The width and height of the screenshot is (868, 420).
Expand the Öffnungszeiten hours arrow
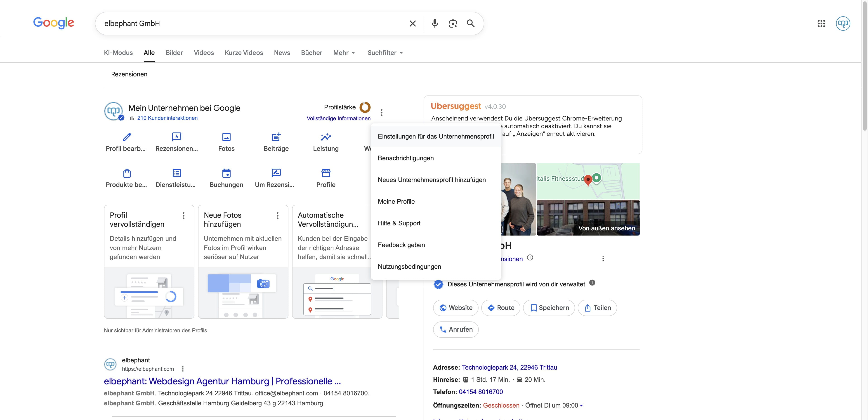tap(581, 406)
